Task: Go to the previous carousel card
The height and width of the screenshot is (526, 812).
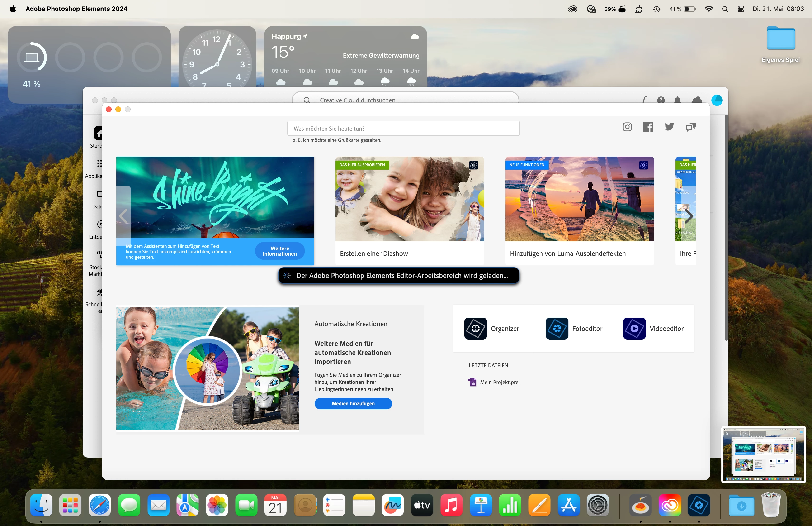Action: coord(123,216)
